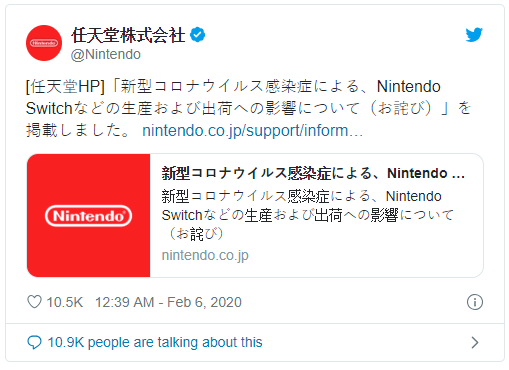509x370 pixels.
Task: Click the tweet's last line 掲載しました
Action: [78, 130]
